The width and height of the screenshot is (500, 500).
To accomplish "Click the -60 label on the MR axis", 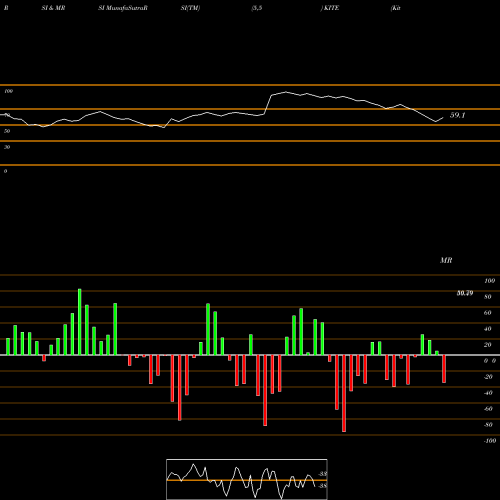I will pyautogui.click(x=488, y=409).
